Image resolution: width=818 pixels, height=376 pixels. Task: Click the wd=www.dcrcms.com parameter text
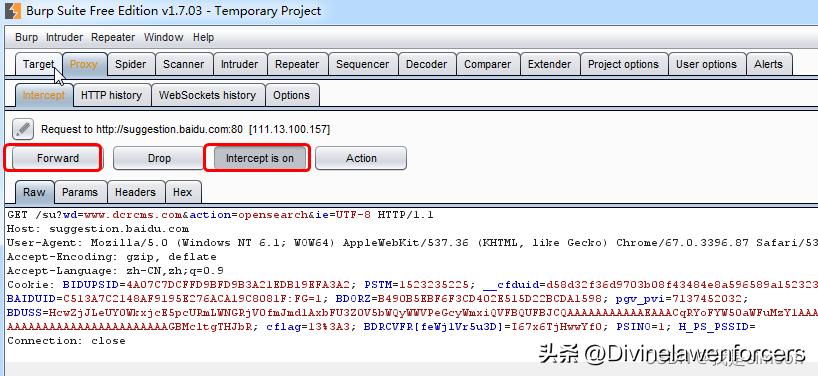point(123,215)
